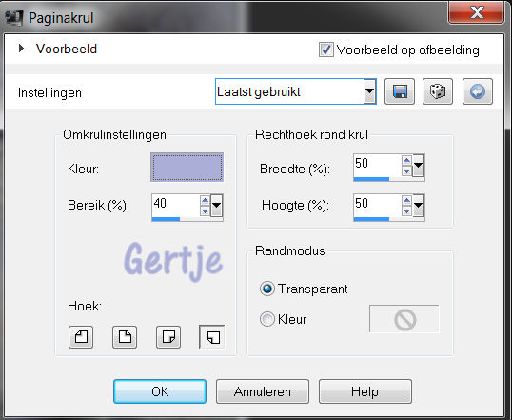Open the Breedte (%) dropdown arrow
This screenshot has height=420, width=512.
[419, 165]
